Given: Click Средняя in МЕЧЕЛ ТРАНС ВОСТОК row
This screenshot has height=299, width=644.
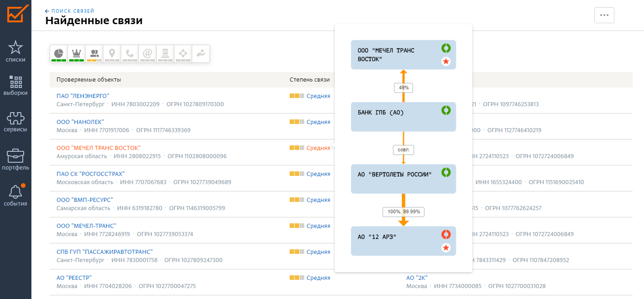Looking at the screenshot, I should point(318,148).
